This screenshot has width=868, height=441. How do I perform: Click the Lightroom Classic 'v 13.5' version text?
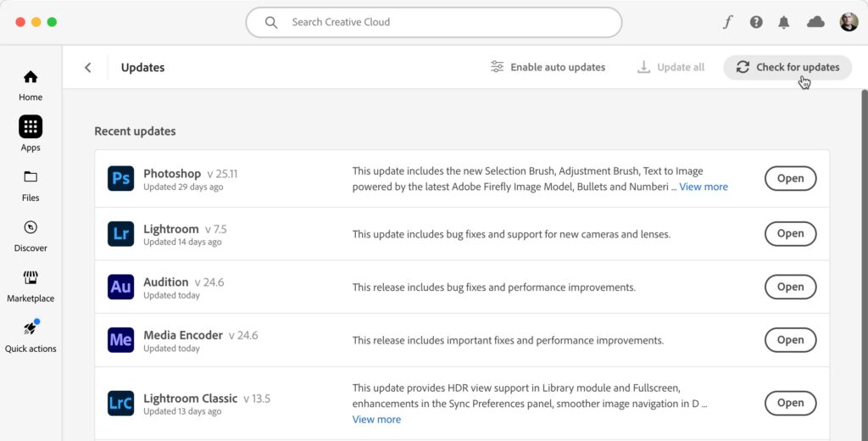(257, 399)
